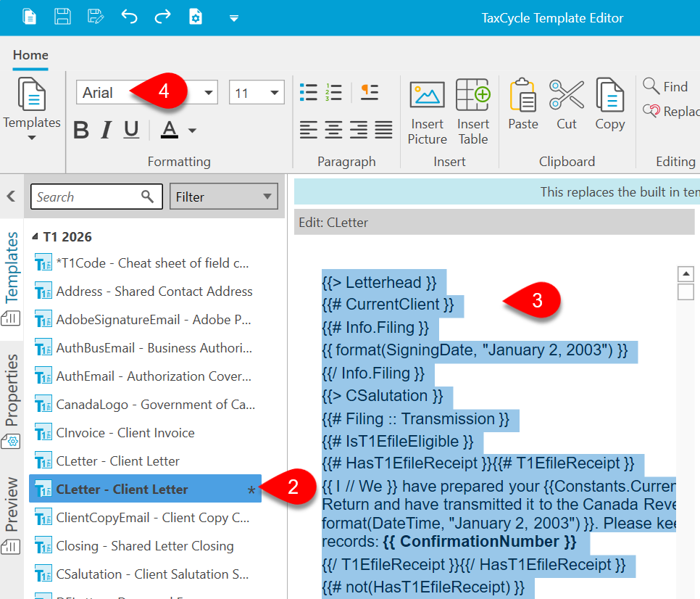The image size is (700, 599).
Task: Open Find in Editing group
Action: pyautogui.click(x=665, y=86)
